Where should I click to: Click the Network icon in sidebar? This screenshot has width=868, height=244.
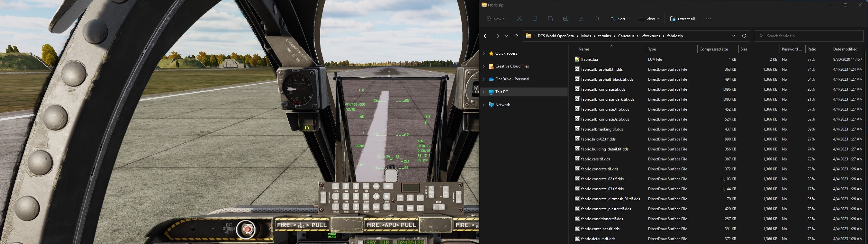pos(491,105)
